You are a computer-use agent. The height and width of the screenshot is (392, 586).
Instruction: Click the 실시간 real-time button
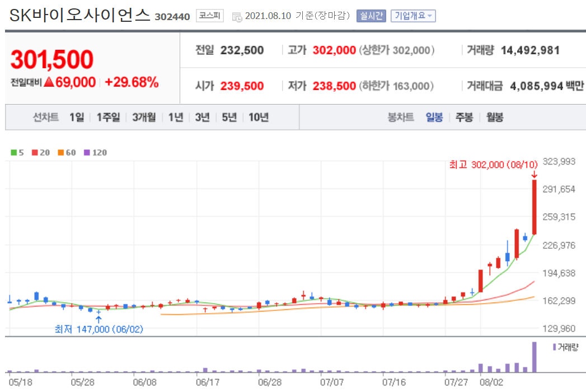pyautogui.click(x=371, y=16)
